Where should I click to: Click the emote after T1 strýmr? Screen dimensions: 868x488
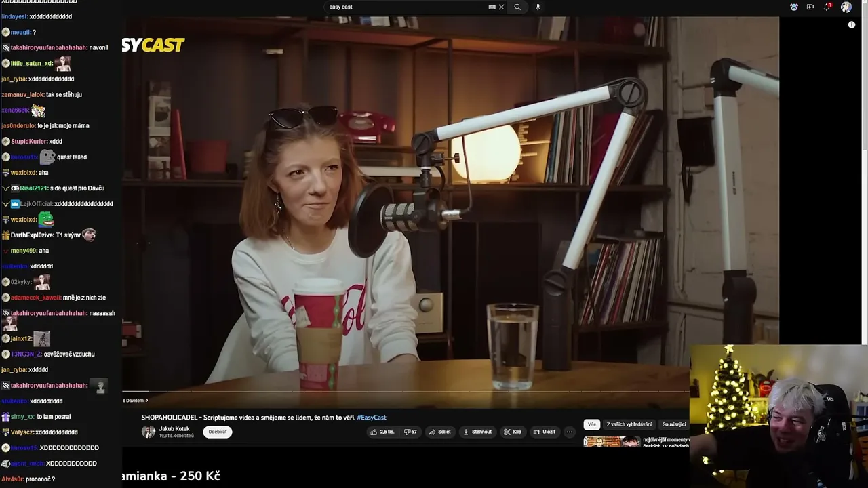(89, 235)
